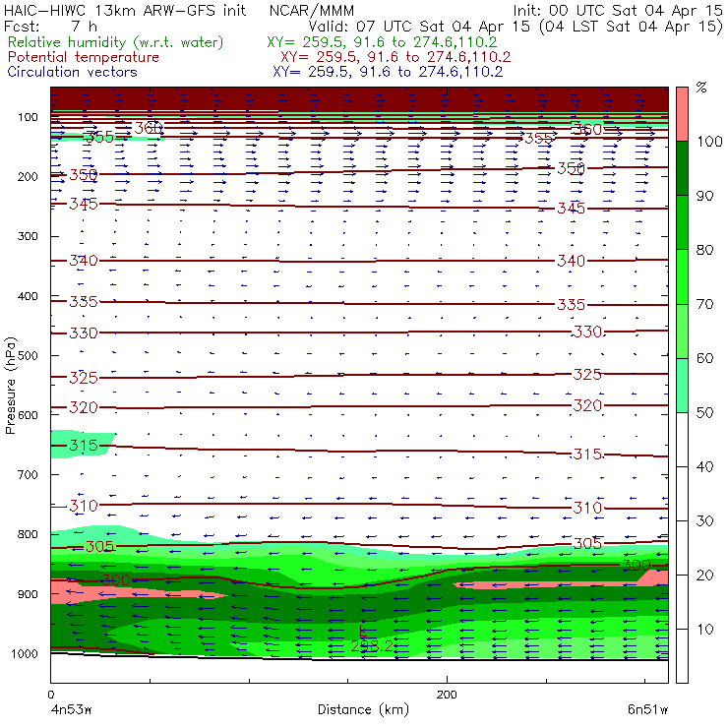Click the '320' contour label near the right side

[587, 405]
